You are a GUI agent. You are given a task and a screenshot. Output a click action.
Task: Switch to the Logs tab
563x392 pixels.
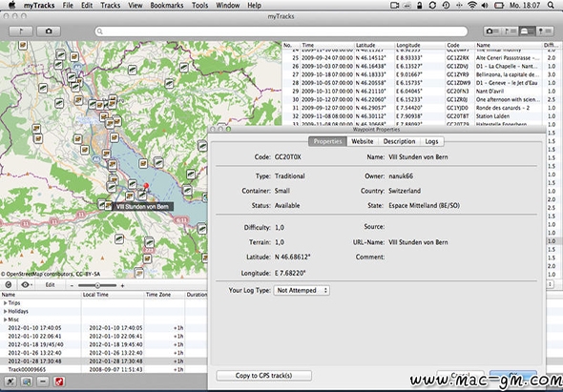point(431,141)
